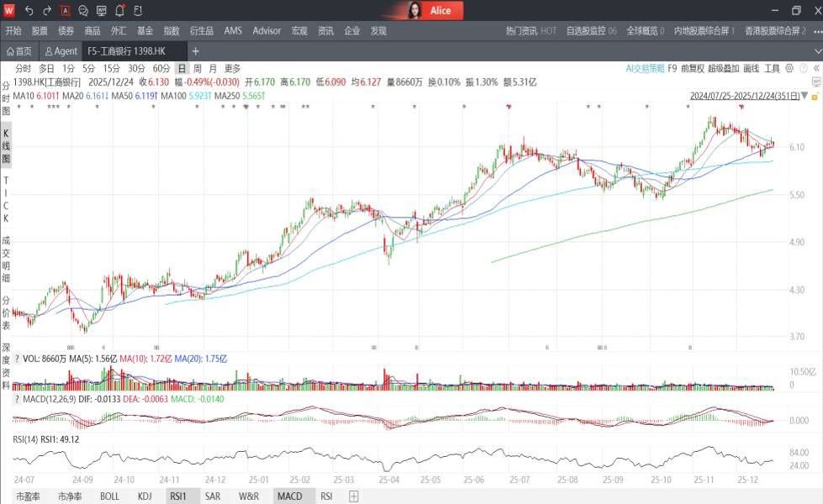The image size is (823, 504).
Task: Click the F1 help icon
Action: [138, 11]
